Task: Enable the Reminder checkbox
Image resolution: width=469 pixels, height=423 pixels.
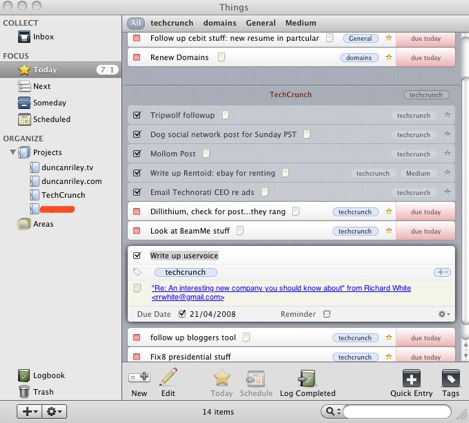Action: tap(327, 314)
